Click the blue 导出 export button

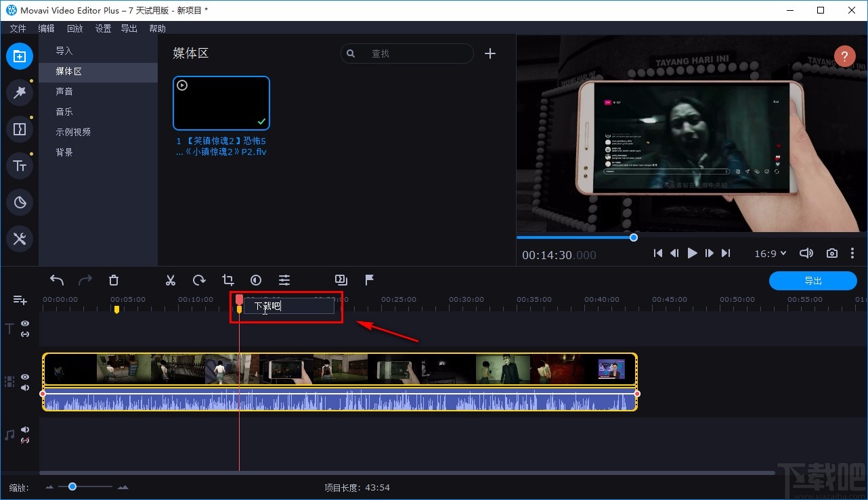pos(813,281)
